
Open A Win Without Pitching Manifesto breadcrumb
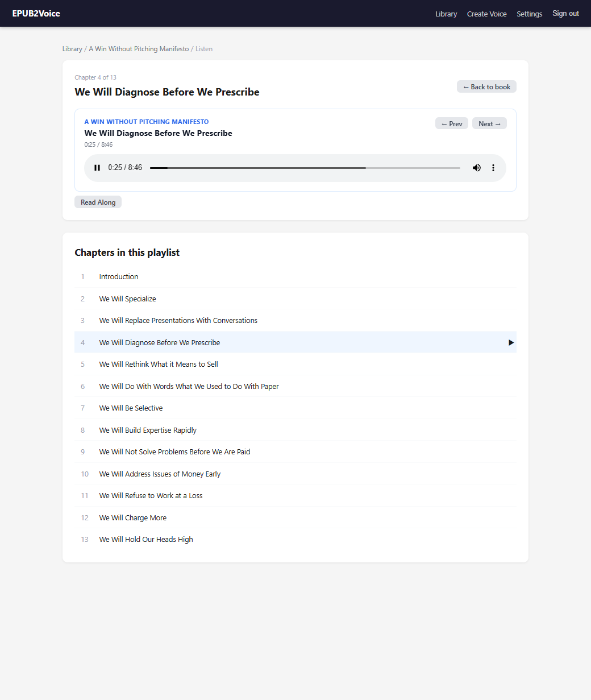pyautogui.click(x=139, y=49)
